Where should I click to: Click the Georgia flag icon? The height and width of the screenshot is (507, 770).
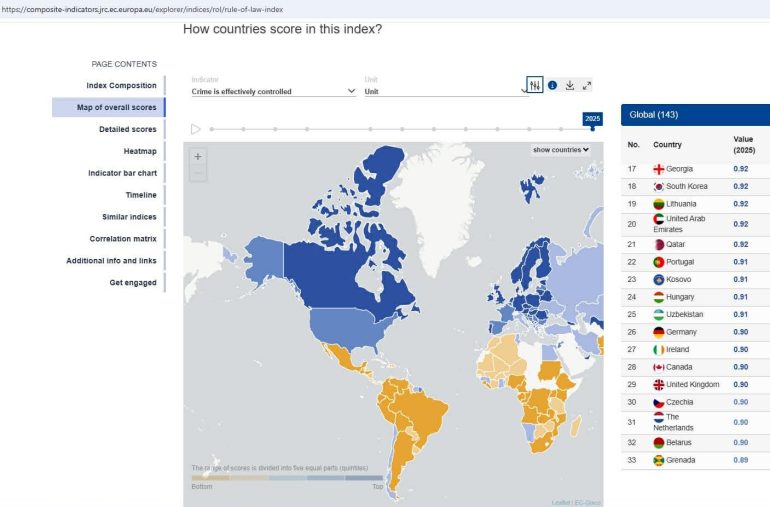click(659, 169)
